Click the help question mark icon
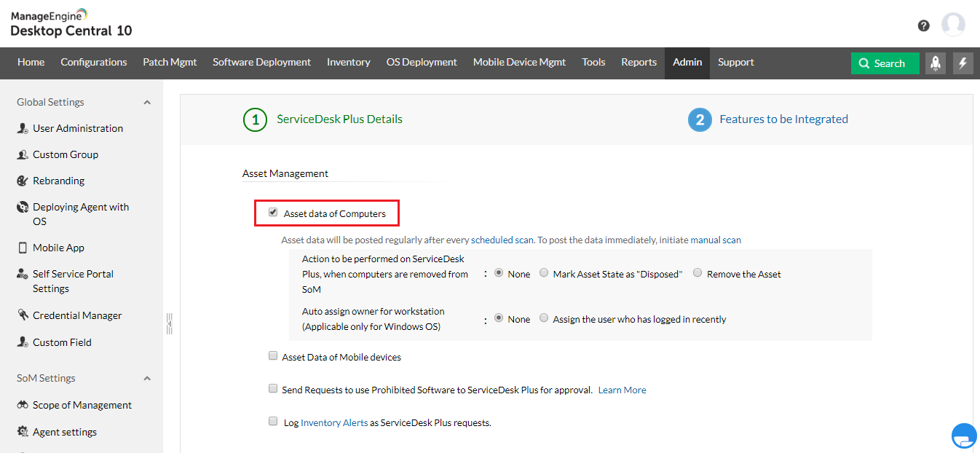Viewport: 980px width, 453px height. [924, 25]
